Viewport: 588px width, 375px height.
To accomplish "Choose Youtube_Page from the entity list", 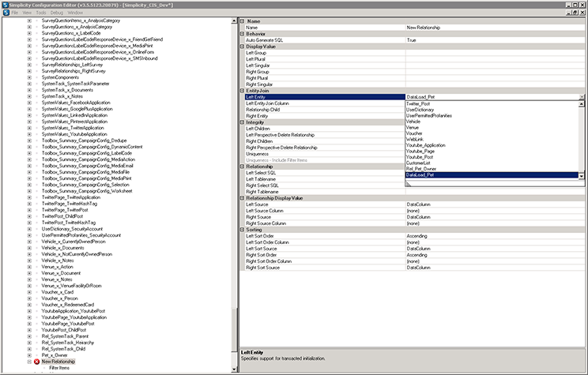I will click(492, 151).
